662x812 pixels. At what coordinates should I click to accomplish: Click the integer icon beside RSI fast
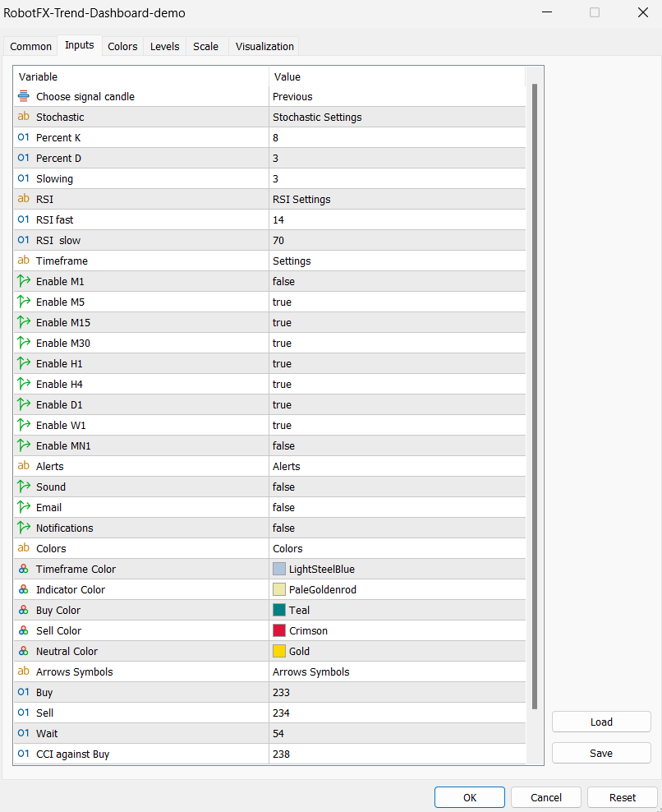tap(23, 219)
